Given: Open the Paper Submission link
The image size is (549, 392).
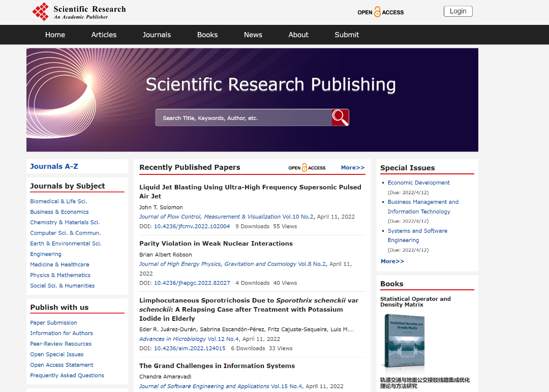Looking at the screenshot, I should click(53, 323).
